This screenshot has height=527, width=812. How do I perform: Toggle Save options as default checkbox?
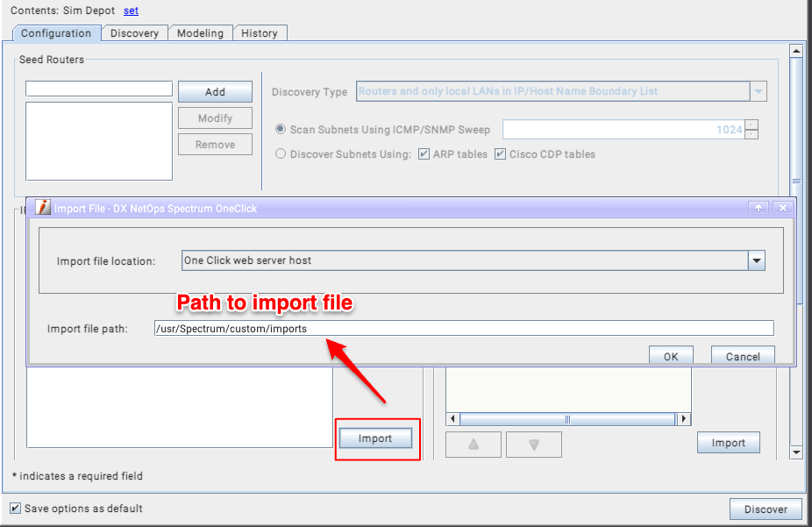16,508
